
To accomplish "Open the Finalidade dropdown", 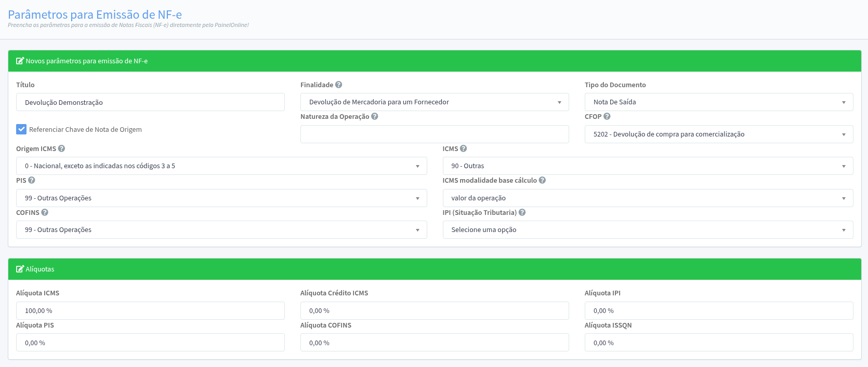I will 434,102.
